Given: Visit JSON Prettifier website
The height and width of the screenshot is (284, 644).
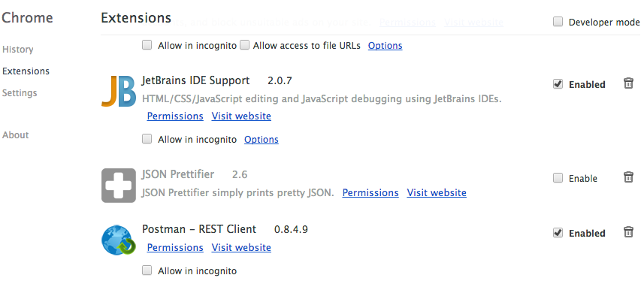Looking at the screenshot, I should (437, 192).
